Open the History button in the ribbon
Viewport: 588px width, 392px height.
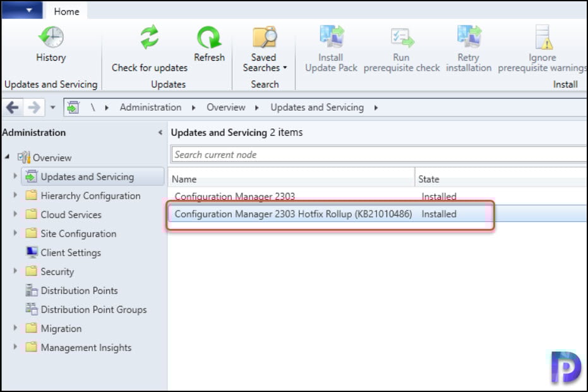click(51, 44)
